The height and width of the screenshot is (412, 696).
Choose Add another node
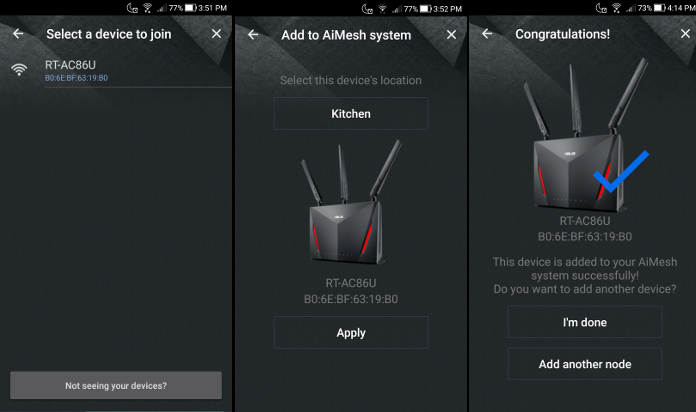click(585, 364)
